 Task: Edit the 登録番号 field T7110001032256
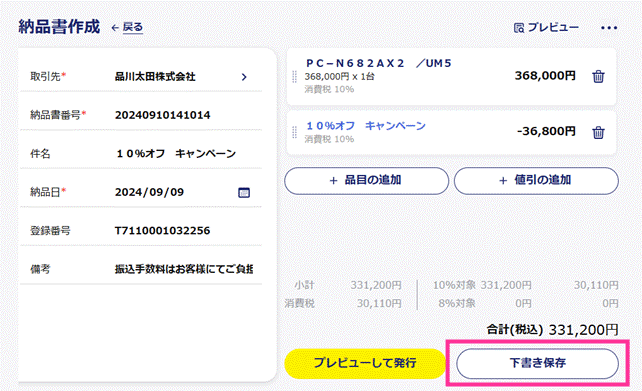(x=163, y=231)
